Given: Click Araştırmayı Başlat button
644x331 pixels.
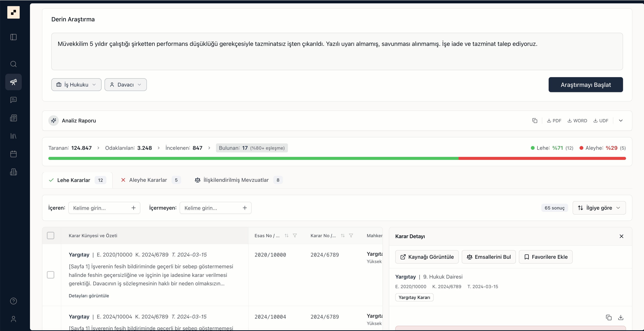Looking at the screenshot, I should click(x=586, y=85).
